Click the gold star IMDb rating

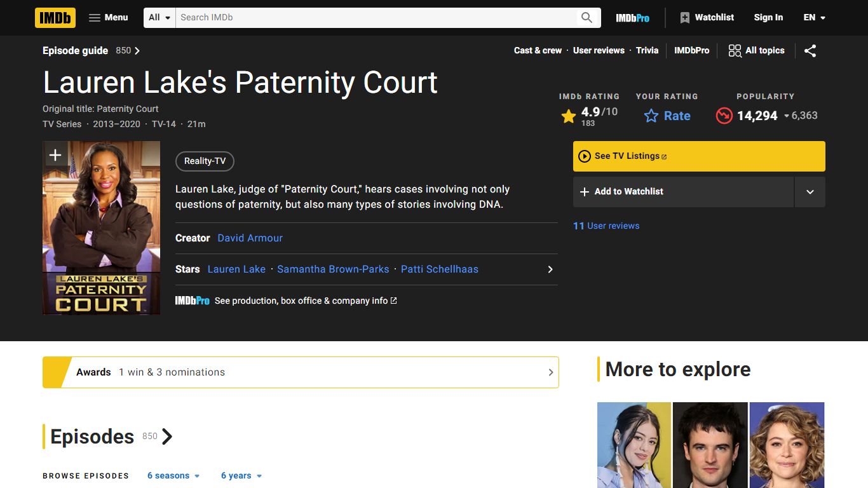(569, 116)
